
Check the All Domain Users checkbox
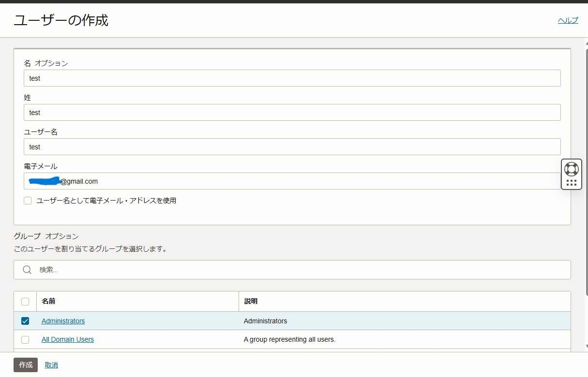pyautogui.click(x=25, y=339)
